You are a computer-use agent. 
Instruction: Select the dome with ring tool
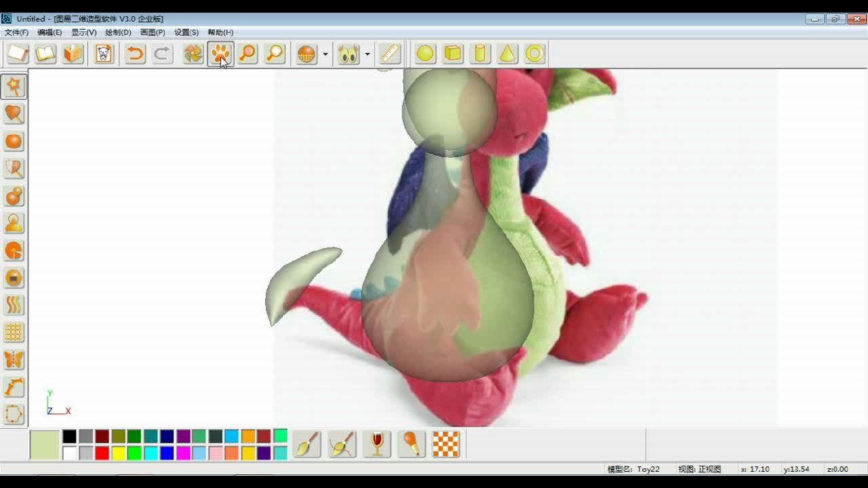[14, 223]
